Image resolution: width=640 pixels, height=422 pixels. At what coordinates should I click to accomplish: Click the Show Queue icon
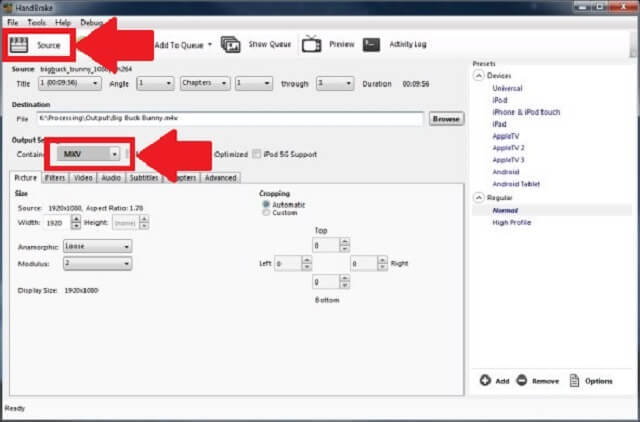231,44
